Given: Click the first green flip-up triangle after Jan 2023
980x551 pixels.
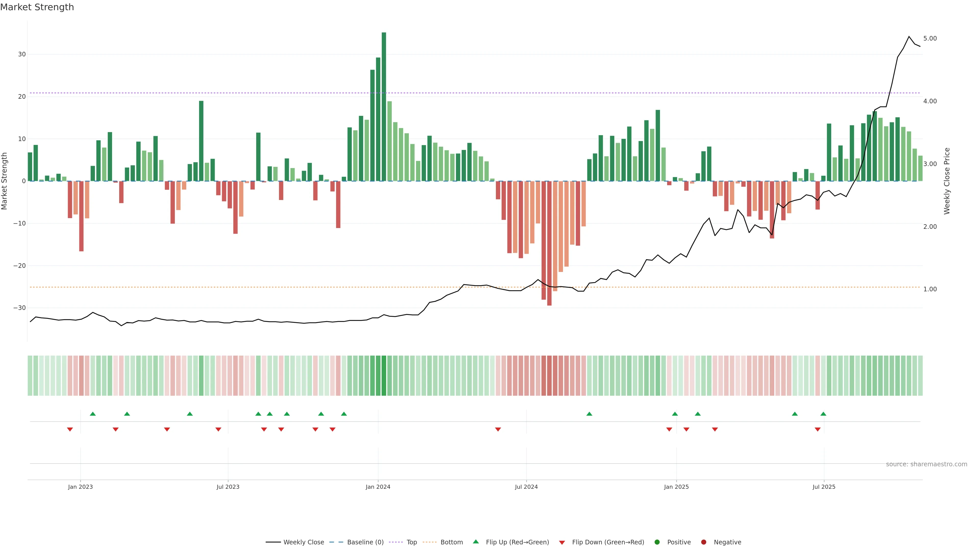Looking at the screenshot, I should click(x=92, y=414).
